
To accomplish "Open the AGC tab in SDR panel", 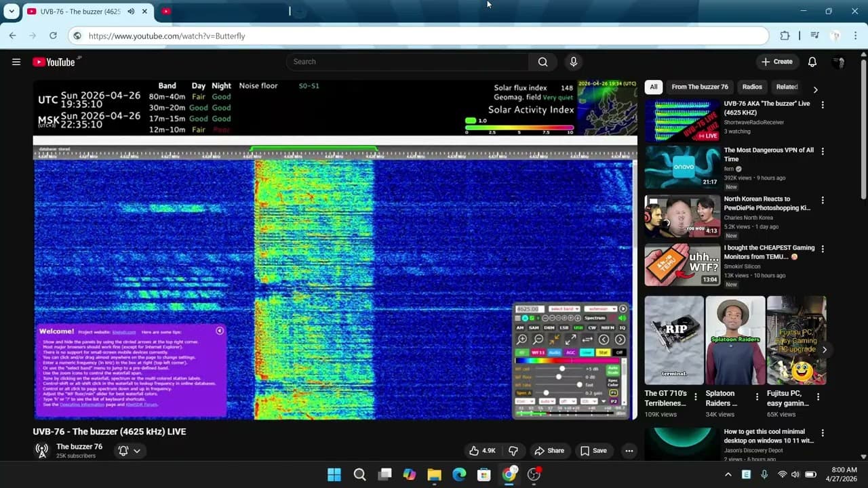I will pos(570,352).
